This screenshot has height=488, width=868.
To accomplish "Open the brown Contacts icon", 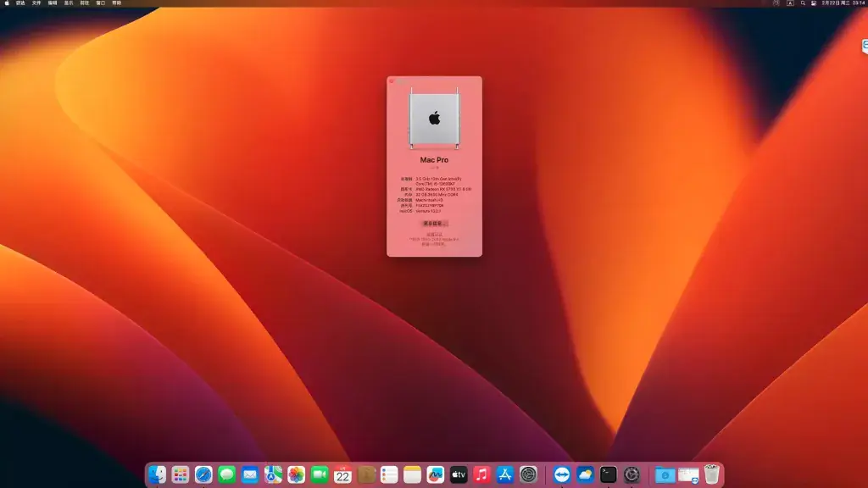I will tap(366, 474).
